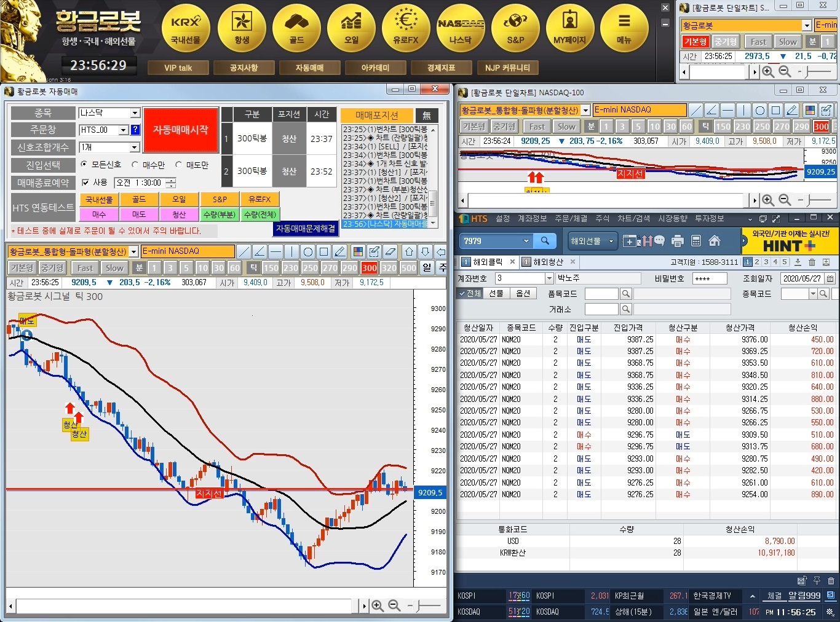Select the circle drawing tool on chart toolbar

(x=307, y=251)
